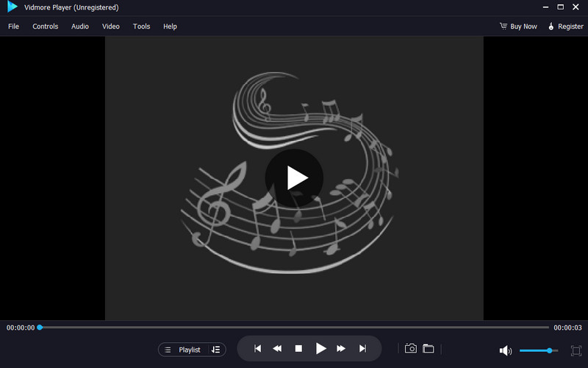Maximize the Vidmore Player window
This screenshot has height=368, width=588.
(x=561, y=7)
